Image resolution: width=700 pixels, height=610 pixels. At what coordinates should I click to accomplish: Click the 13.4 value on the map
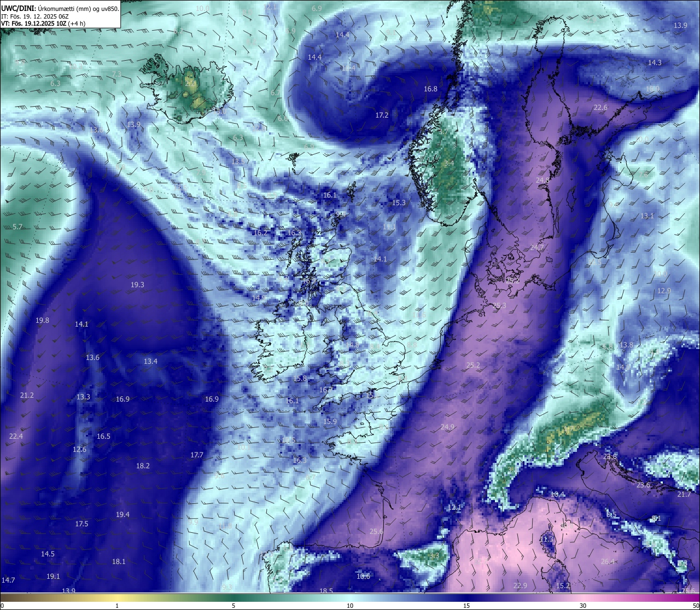click(150, 361)
